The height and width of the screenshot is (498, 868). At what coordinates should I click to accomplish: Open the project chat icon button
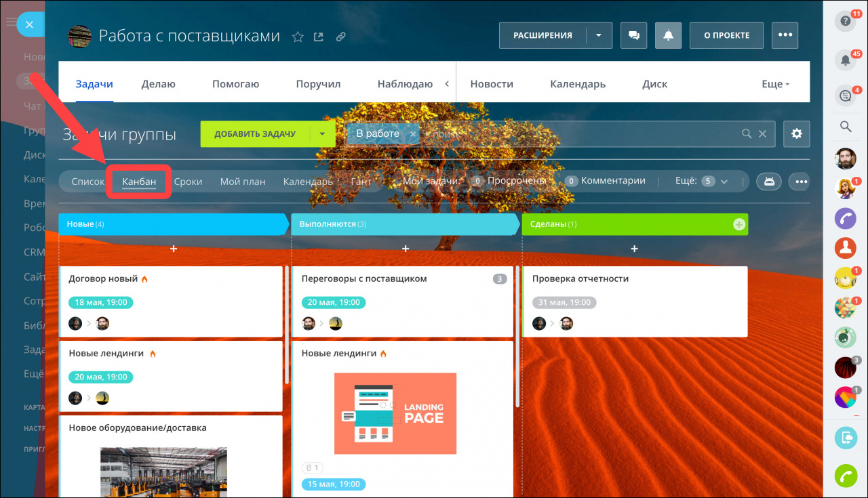[634, 35]
